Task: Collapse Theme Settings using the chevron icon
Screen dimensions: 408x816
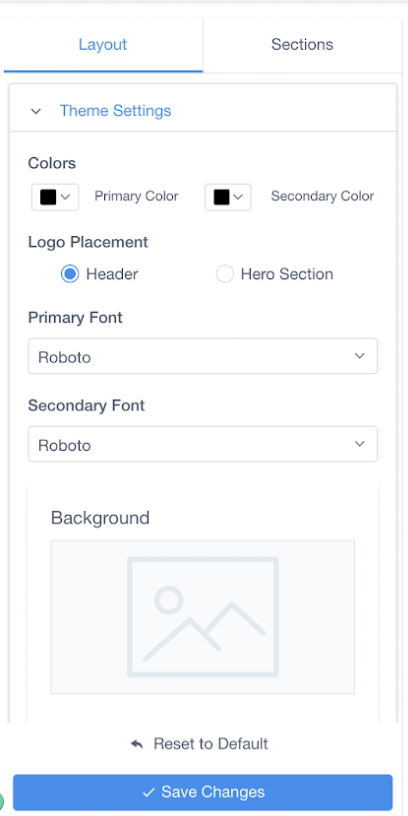Action: coord(36,111)
